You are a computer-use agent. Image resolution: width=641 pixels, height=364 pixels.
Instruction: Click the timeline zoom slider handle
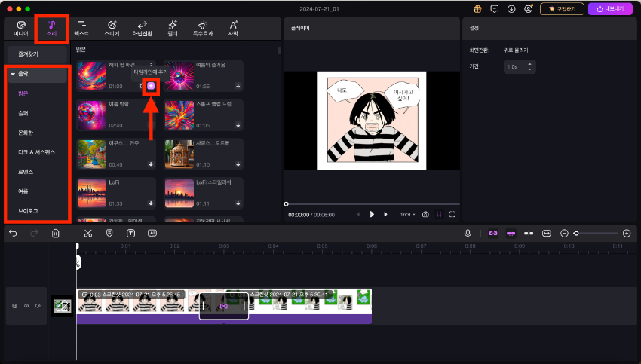tap(577, 234)
